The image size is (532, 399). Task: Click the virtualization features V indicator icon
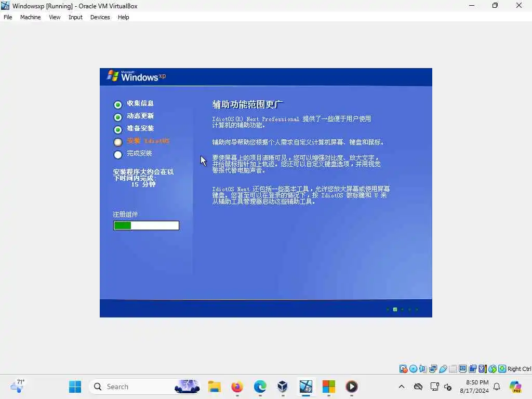coord(482,369)
